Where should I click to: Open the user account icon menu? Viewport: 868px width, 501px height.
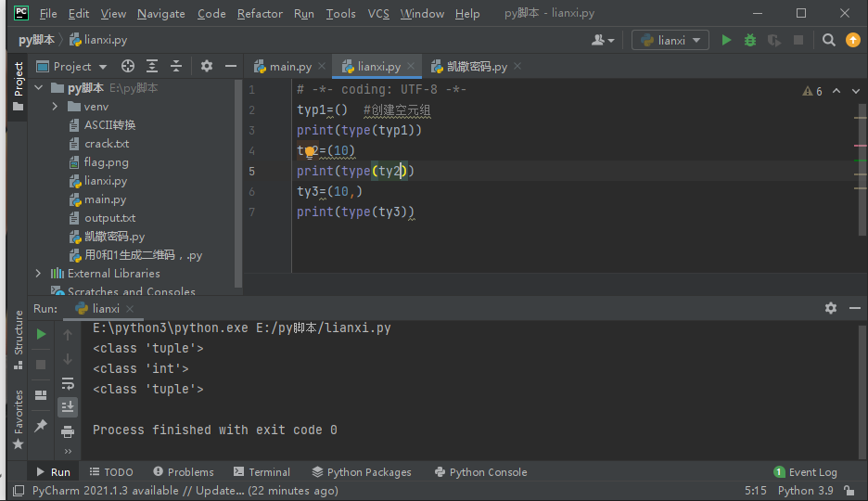(x=603, y=40)
